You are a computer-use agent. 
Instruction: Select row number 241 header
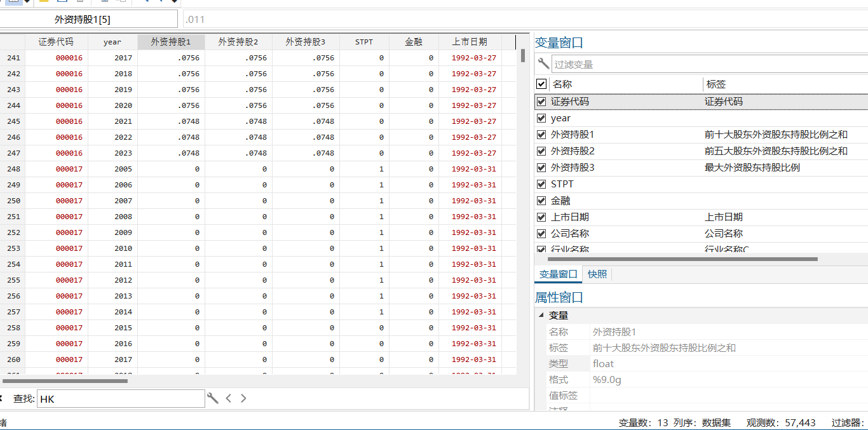13,58
